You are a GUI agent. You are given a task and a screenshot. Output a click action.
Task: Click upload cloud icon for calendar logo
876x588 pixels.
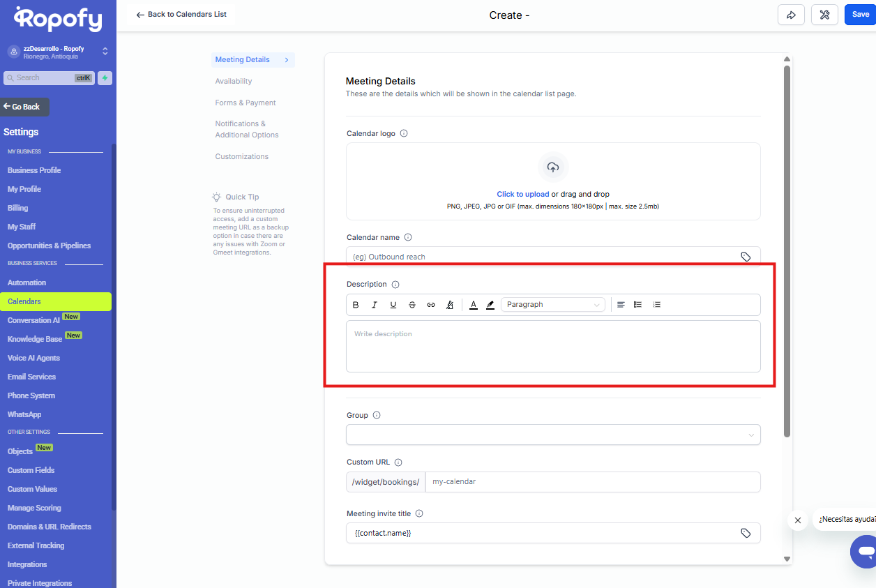tap(553, 167)
